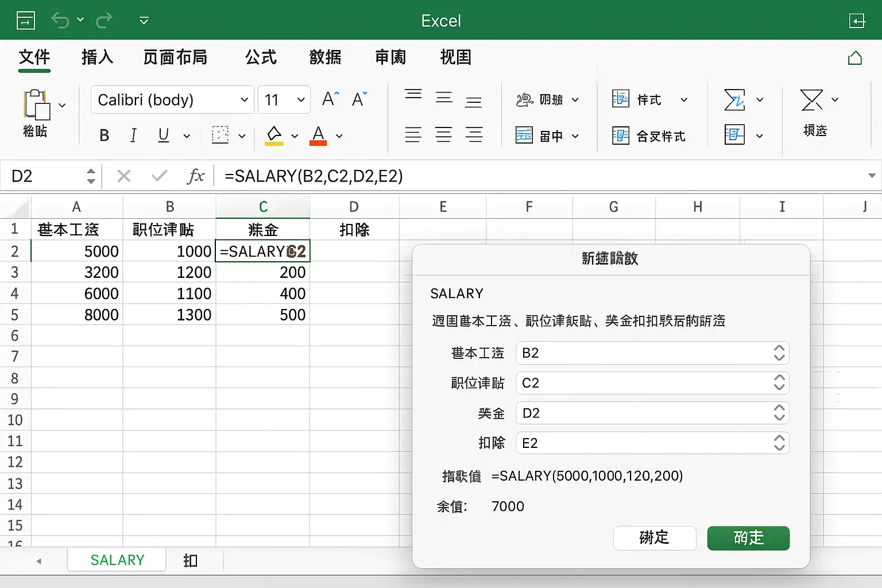Screen dimensions: 882x588
Task: Open the font size 11 dropdown
Action: pyautogui.click(x=284, y=100)
